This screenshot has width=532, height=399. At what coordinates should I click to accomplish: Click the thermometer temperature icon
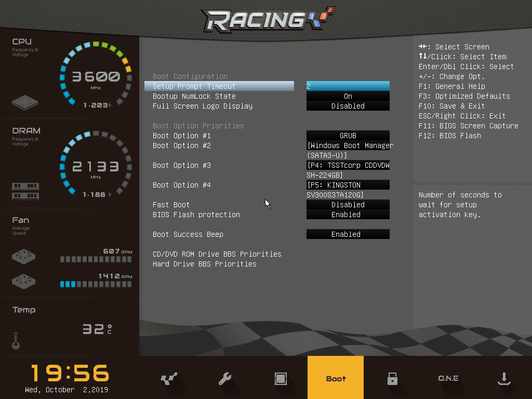(x=16, y=341)
